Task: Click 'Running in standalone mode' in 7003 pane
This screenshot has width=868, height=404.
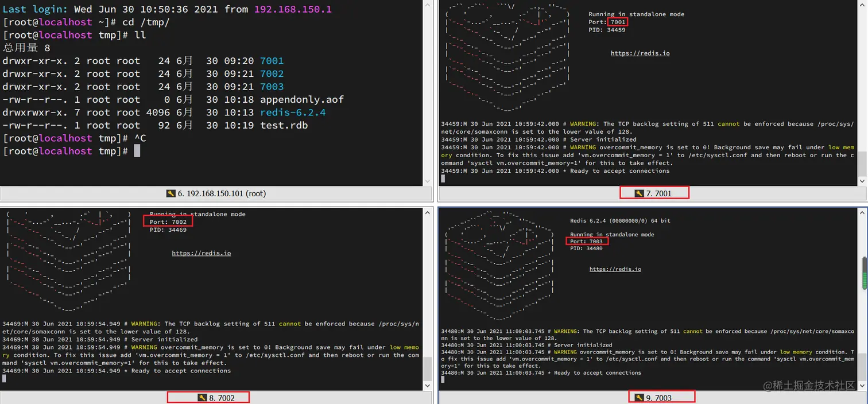Action: 612,235
